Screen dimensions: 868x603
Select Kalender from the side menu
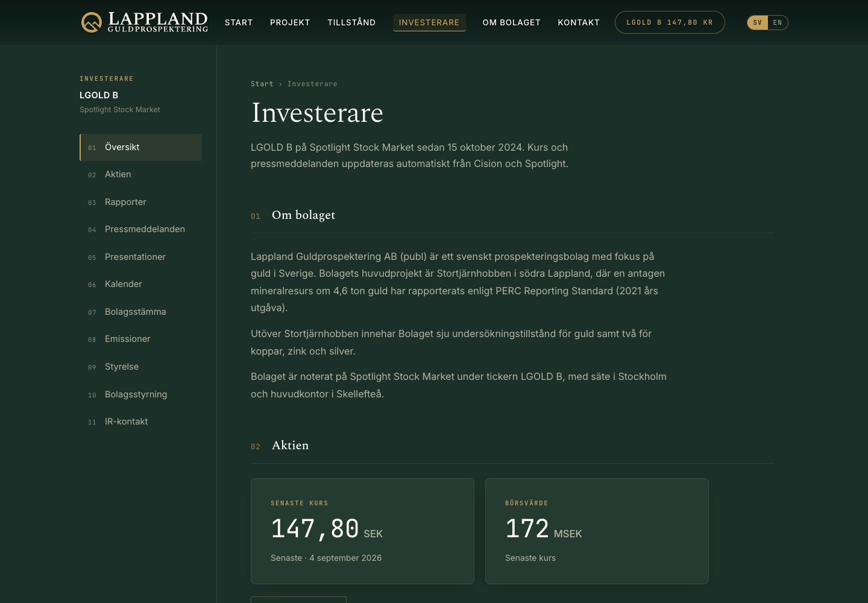(x=140, y=284)
